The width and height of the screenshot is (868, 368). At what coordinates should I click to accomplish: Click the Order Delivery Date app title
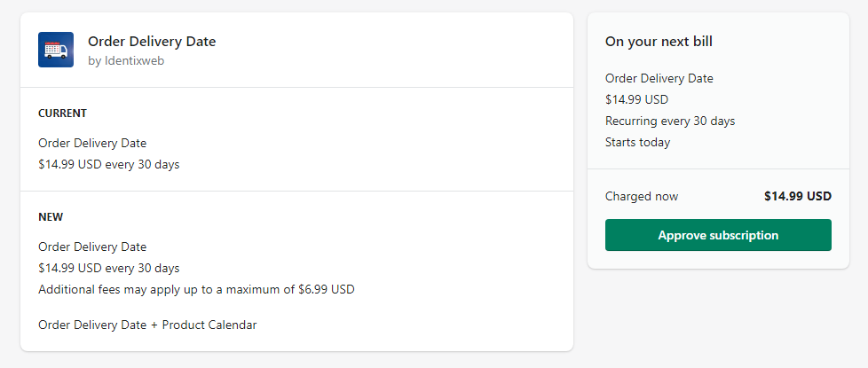[152, 42]
